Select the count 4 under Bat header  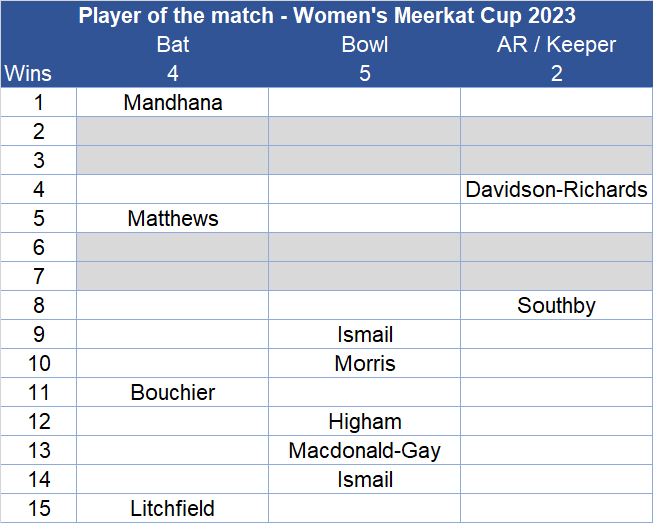pos(173,73)
